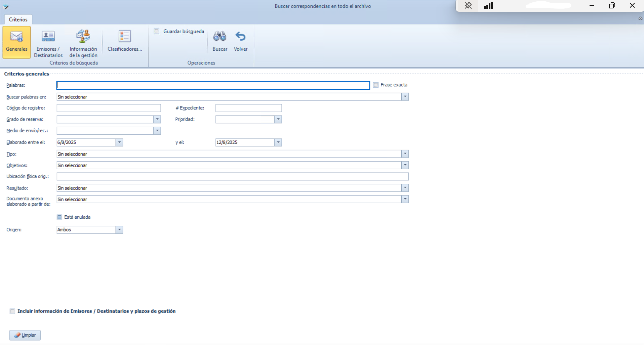The height and width of the screenshot is (345, 644).
Task: Toggle the Está anulada checkbox
Action: (59, 217)
